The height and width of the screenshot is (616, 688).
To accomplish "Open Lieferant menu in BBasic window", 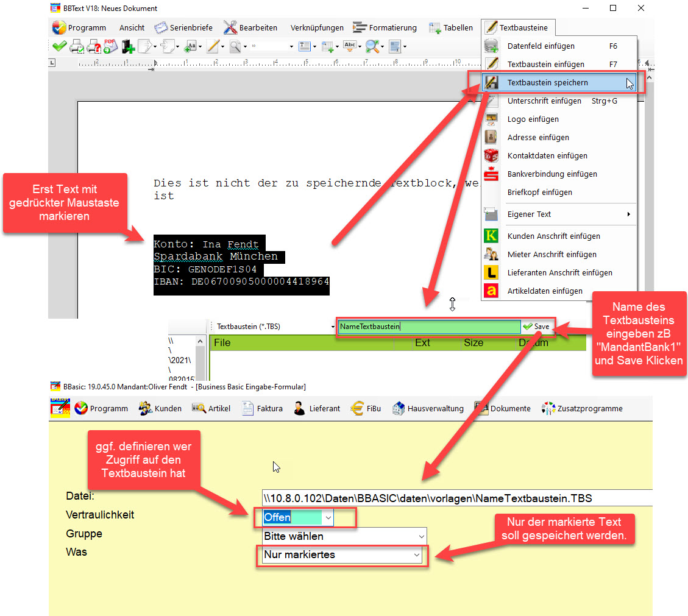I will point(317,408).
